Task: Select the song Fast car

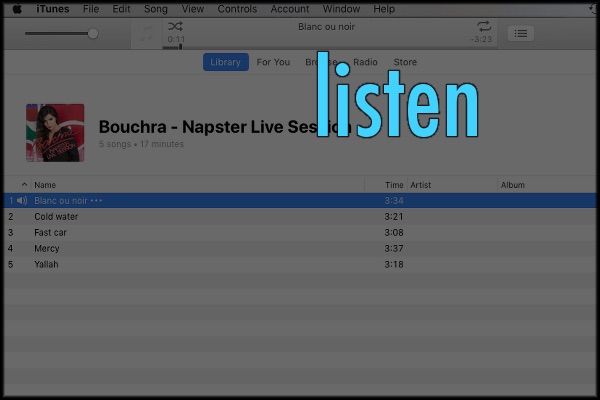Action: tap(51, 233)
